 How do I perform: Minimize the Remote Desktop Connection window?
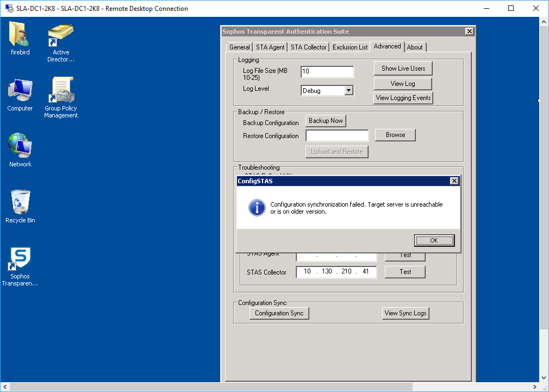point(486,8)
